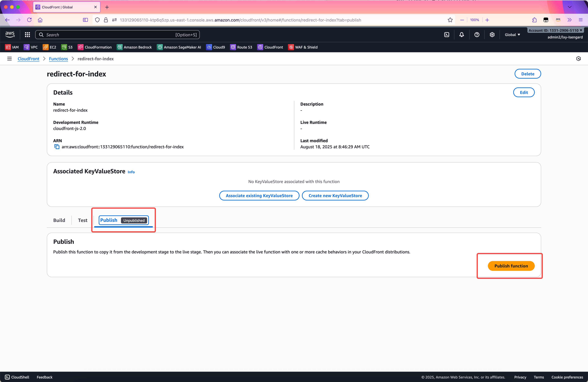Expand the Global region dropdown
This screenshot has height=382, width=588.
pyautogui.click(x=512, y=35)
